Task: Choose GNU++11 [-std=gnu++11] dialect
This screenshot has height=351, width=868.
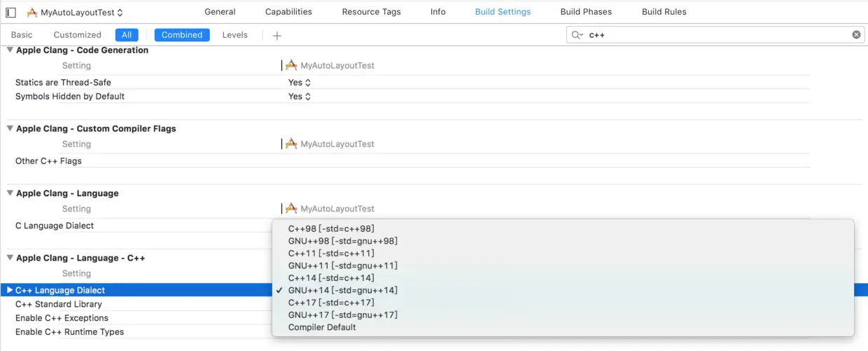Action: [x=563, y=266]
